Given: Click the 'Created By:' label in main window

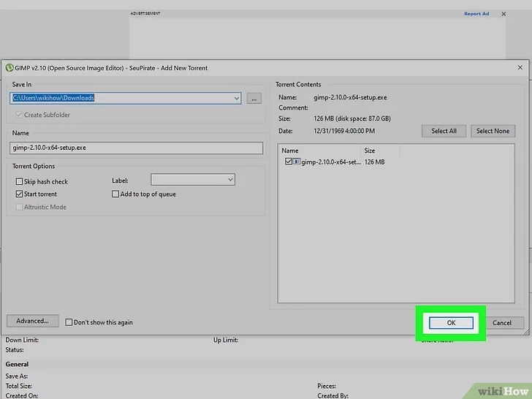Looking at the screenshot, I should [332, 395].
